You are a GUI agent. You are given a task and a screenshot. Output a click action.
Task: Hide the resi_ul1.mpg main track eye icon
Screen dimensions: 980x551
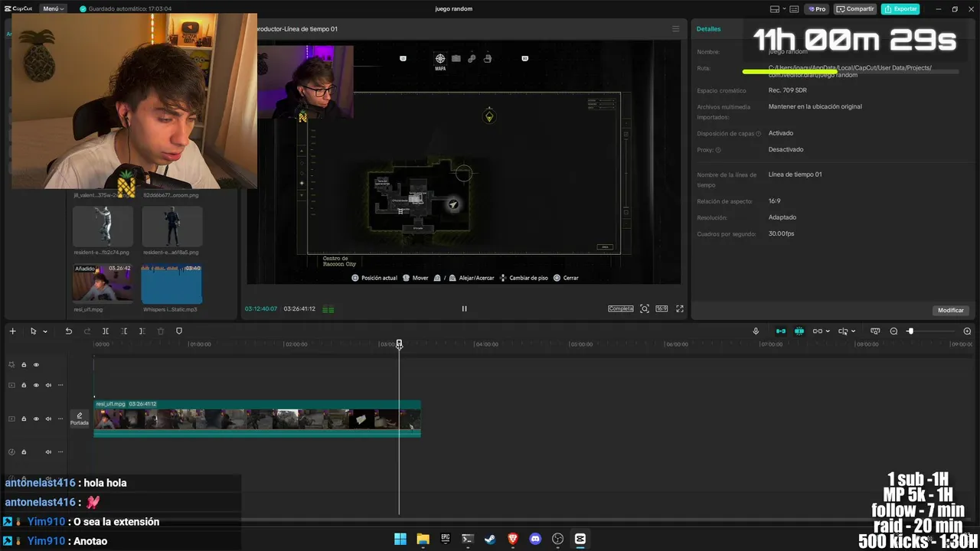point(36,419)
